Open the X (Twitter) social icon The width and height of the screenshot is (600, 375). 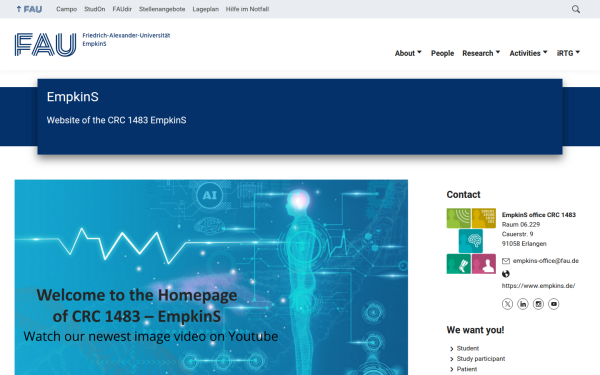(x=507, y=304)
